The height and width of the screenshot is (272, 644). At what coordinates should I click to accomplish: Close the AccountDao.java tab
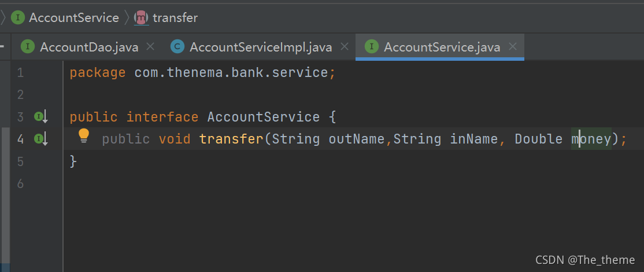pos(150,46)
